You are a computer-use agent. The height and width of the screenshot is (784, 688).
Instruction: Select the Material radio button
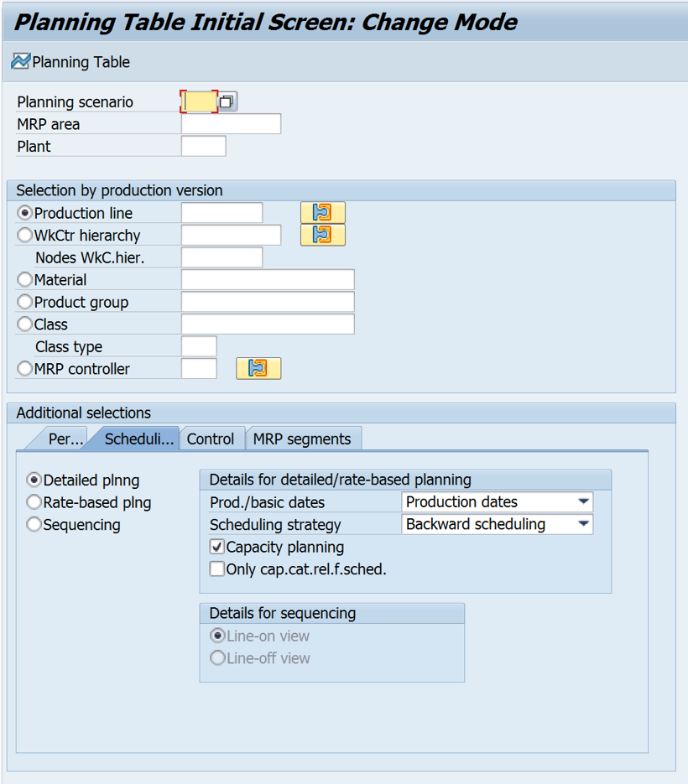[25, 279]
